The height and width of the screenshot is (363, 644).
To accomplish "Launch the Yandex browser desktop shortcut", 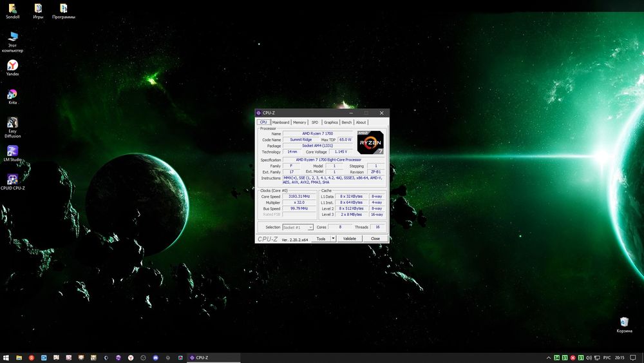I will tap(12, 68).
